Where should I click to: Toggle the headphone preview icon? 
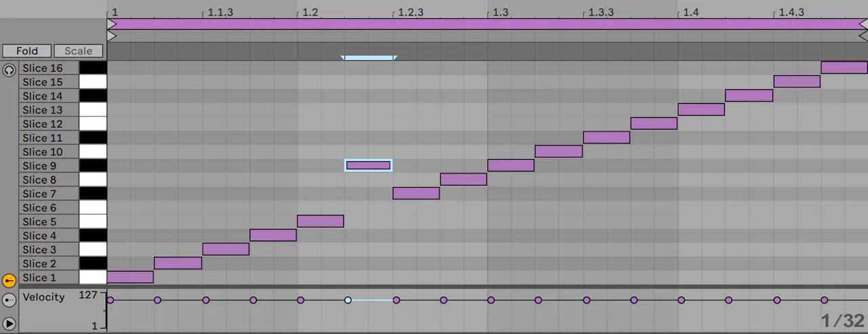(9, 70)
